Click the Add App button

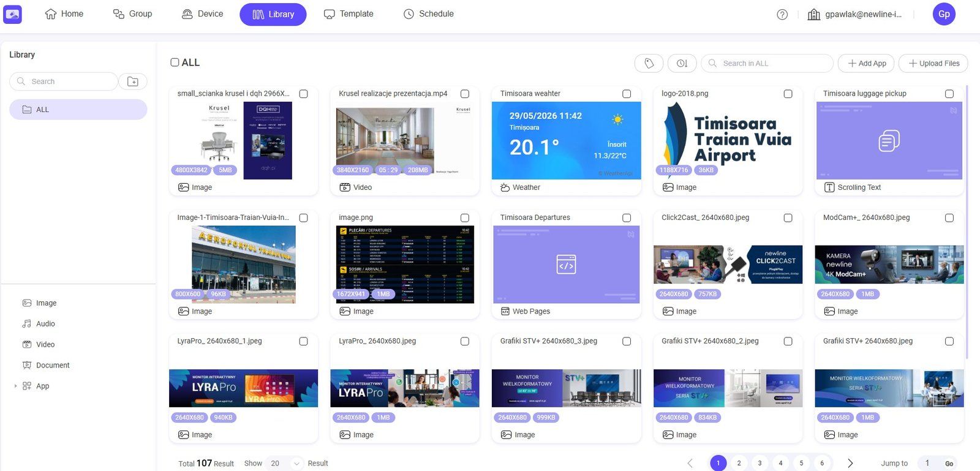(866, 63)
